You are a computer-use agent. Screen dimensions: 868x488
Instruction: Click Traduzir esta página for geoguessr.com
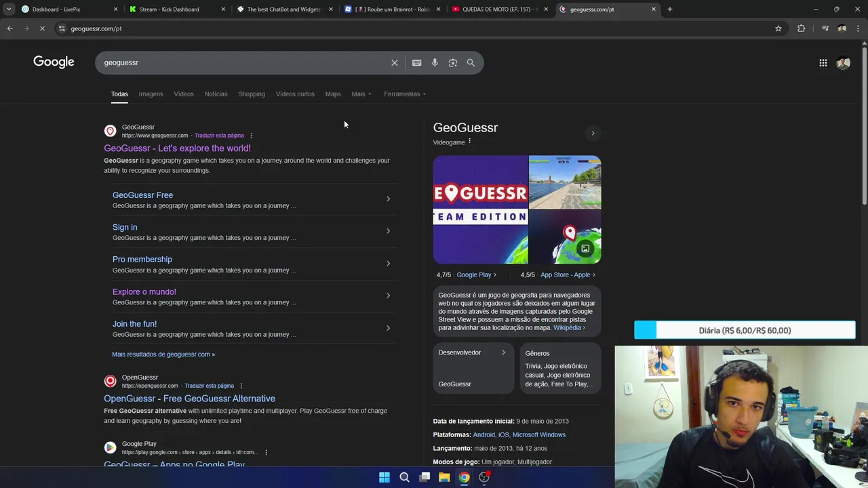[219, 136]
